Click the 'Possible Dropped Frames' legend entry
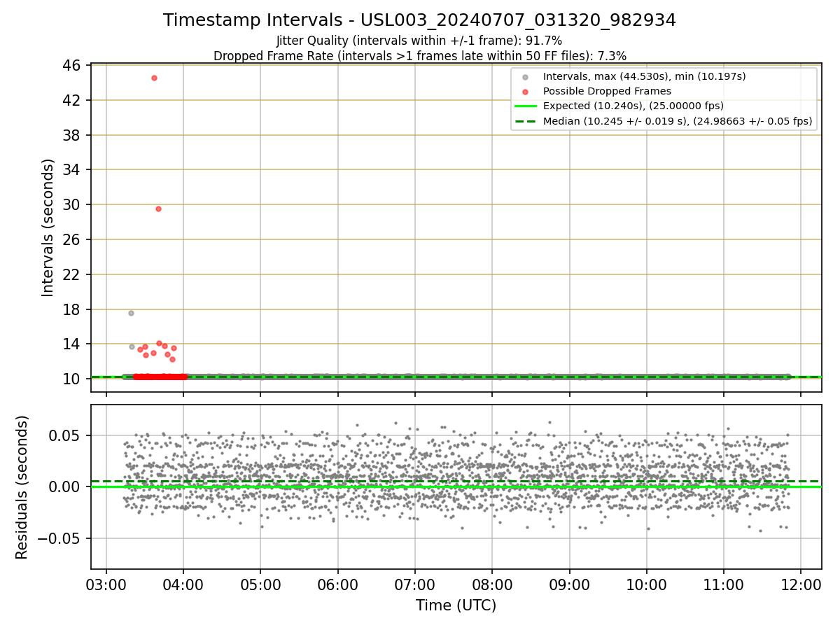This screenshot has width=840, height=630. [607, 91]
